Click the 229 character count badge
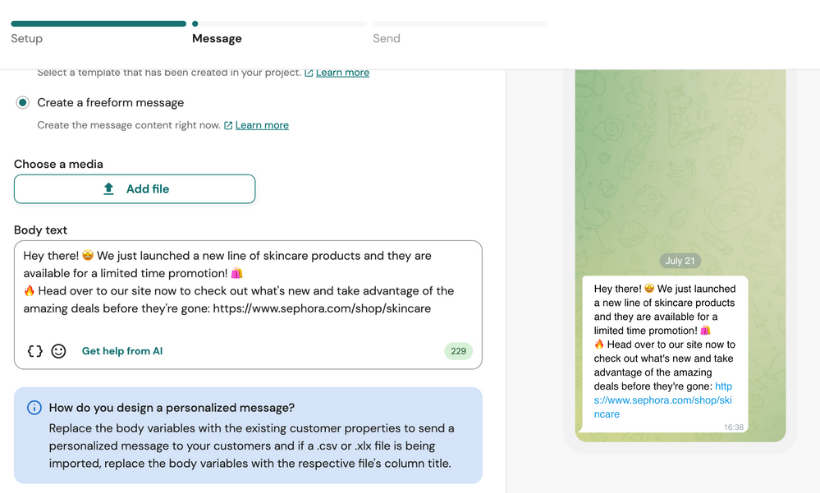Screen dimensions: 820x493 click(x=458, y=351)
